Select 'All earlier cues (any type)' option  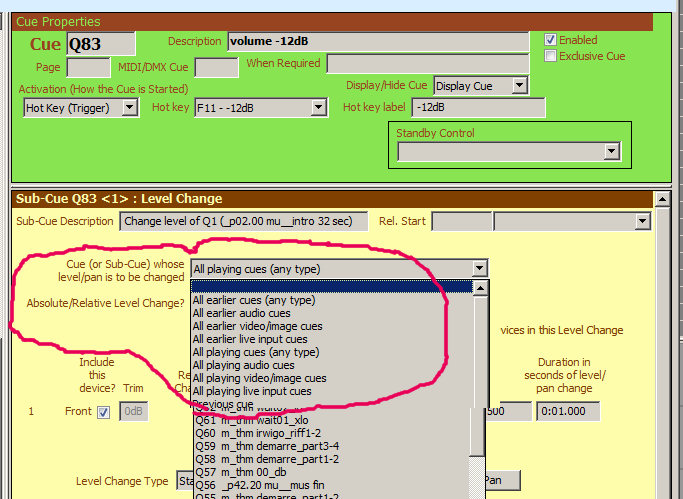click(x=254, y=300)
